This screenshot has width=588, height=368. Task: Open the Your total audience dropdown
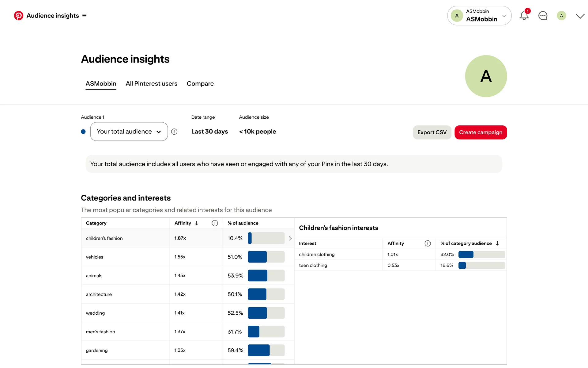pyautogui.click(x=129, y=132)
